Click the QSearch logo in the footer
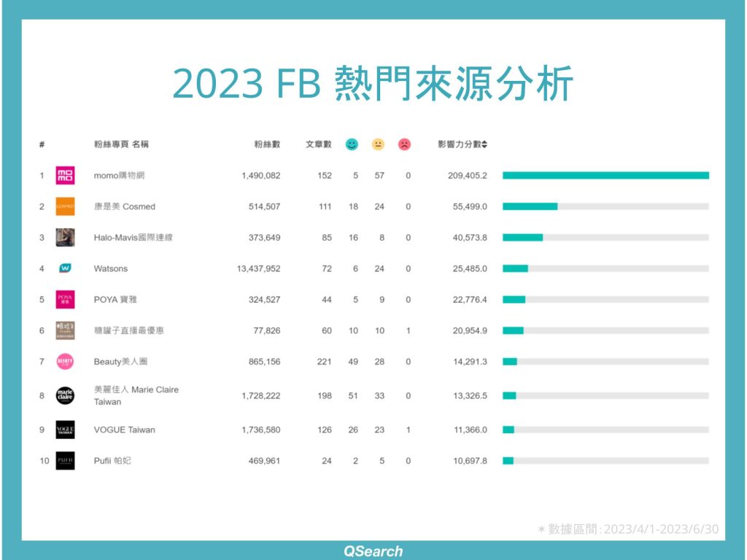The height and width of the screenshot is (560, 747). pyautogui.click(x=373, y=551)
